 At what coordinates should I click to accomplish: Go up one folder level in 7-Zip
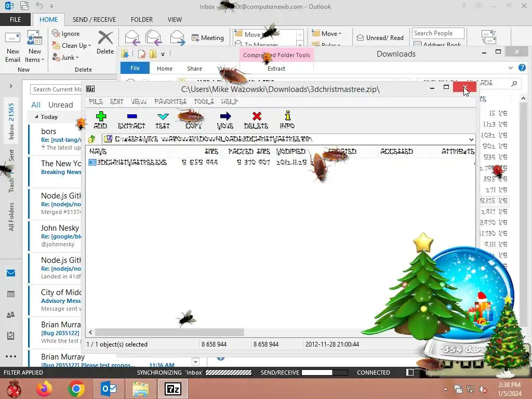(92, 139)
